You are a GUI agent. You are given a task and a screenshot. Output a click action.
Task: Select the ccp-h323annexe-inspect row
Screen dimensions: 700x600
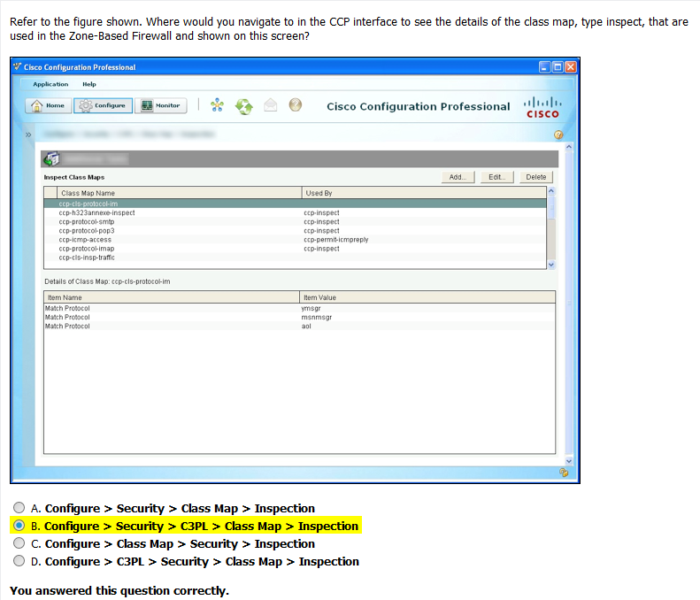coord(295,213)
